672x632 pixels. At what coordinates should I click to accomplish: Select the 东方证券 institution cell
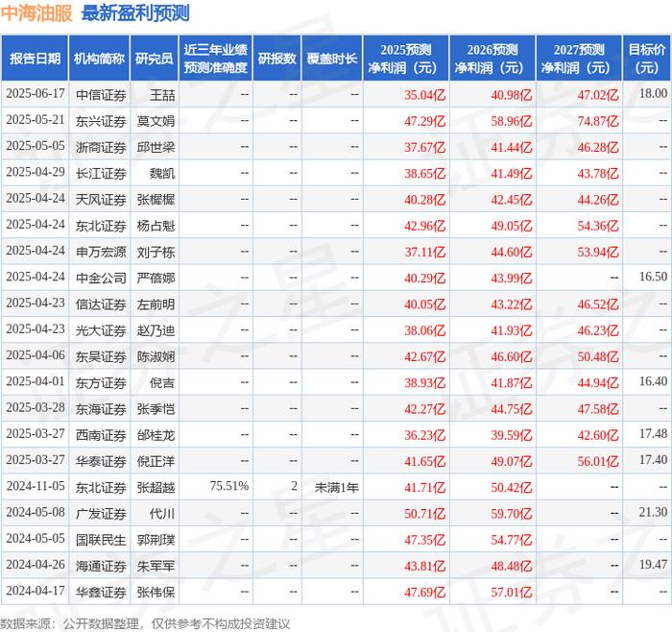(101, 382)
